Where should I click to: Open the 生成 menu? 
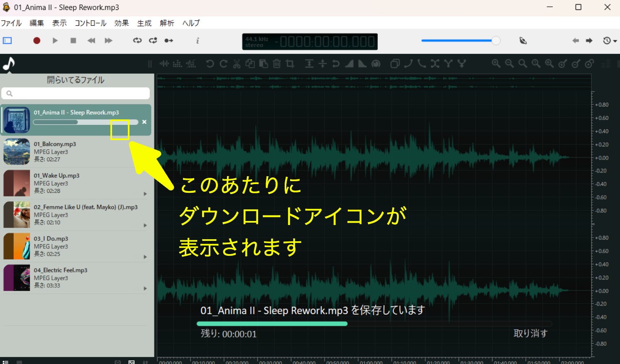pyautogui.click(x=144, y=23)
